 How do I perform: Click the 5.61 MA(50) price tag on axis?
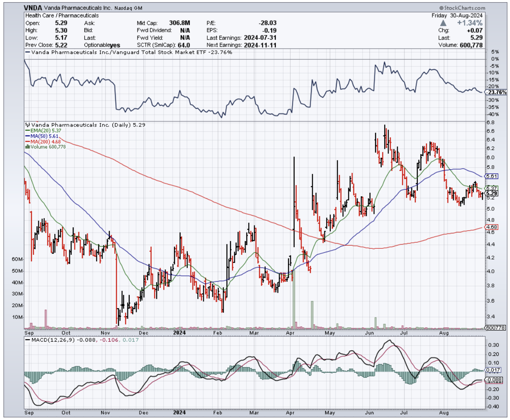tap(491, 176)
